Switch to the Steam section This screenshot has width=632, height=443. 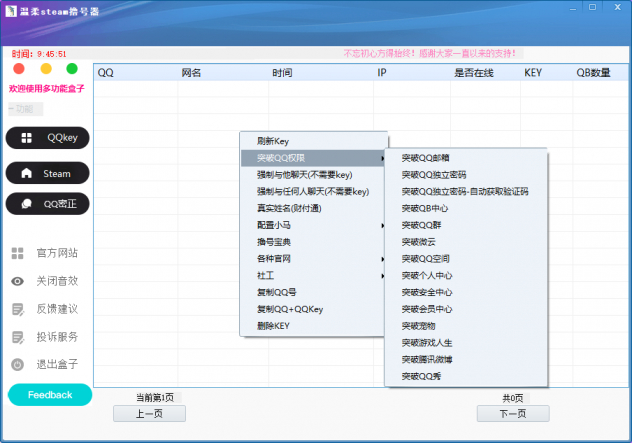(48, 173)
